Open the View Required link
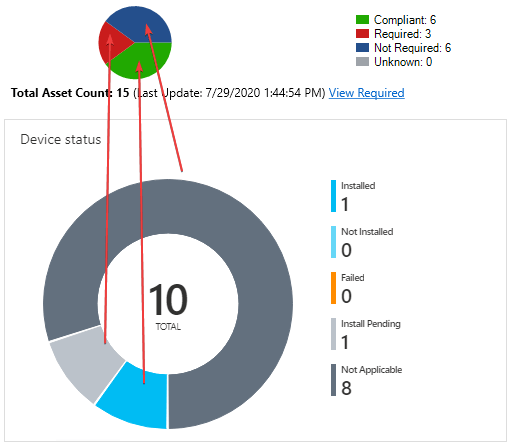Screen dimensions: 512x446 coord(366,93)
